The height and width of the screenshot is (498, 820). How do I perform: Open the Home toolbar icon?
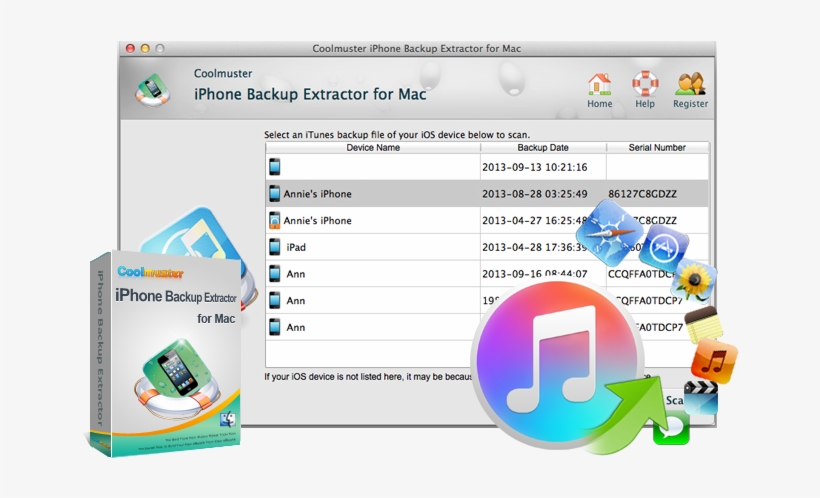coord(599,90)
